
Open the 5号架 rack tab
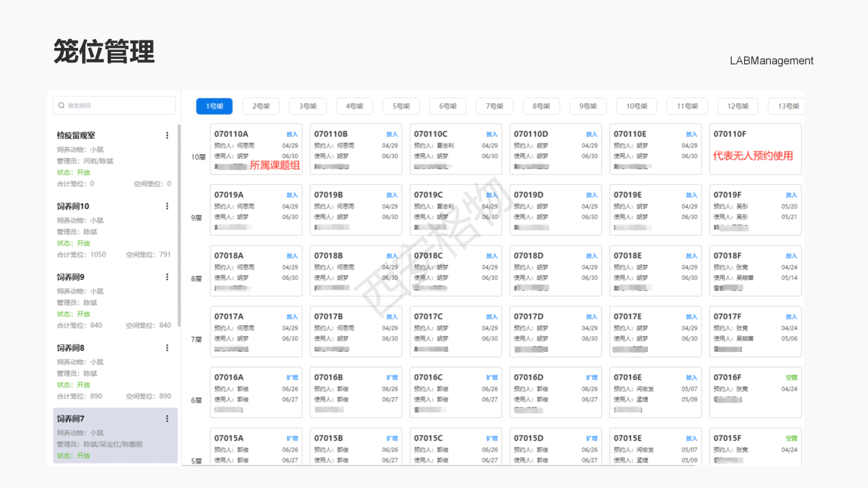[401, 106]
